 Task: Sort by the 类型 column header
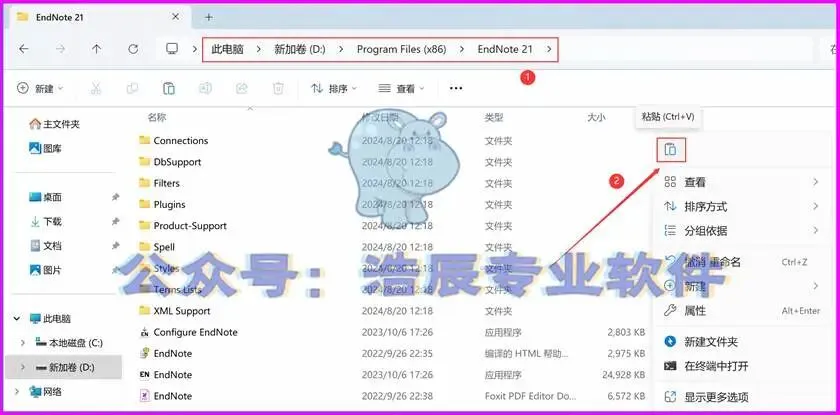point(494,117)
